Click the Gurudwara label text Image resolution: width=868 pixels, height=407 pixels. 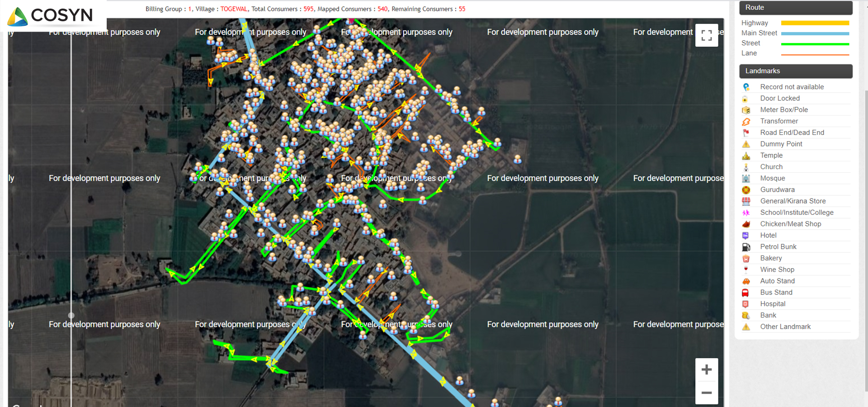pos(777,190)
